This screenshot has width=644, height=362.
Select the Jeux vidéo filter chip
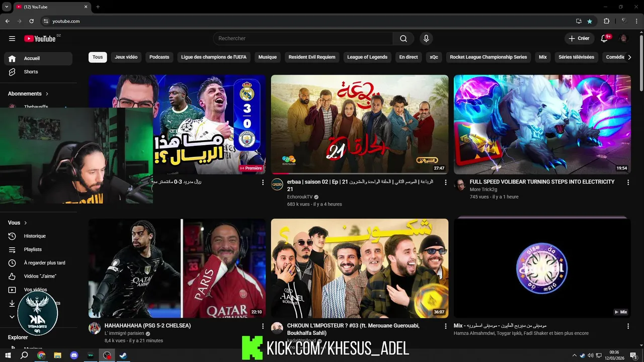(x=126, y=57)
